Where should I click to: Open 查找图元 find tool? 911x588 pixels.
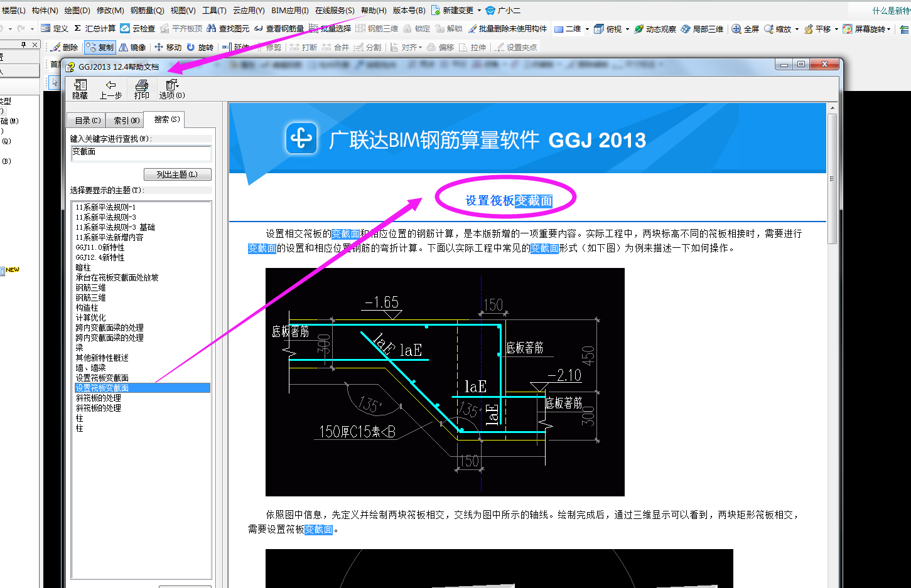[228, 29]
